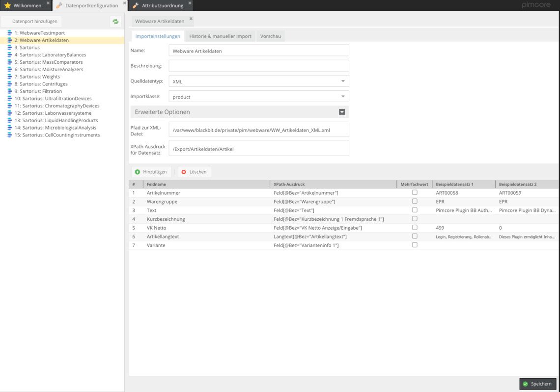This screenshot has width=560, height=392.
Task: Click the Datenport hinzufügen button
Action: coord(31,22)
